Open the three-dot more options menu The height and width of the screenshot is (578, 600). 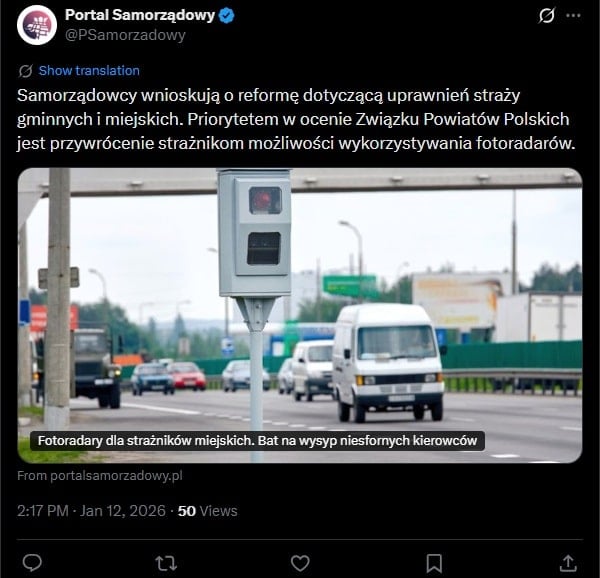click(x=573, y=15)
